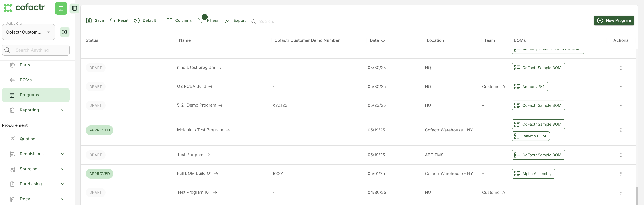Open actions menu for nino's test program
Screen dimensions: 644x205
pos(620,68)
